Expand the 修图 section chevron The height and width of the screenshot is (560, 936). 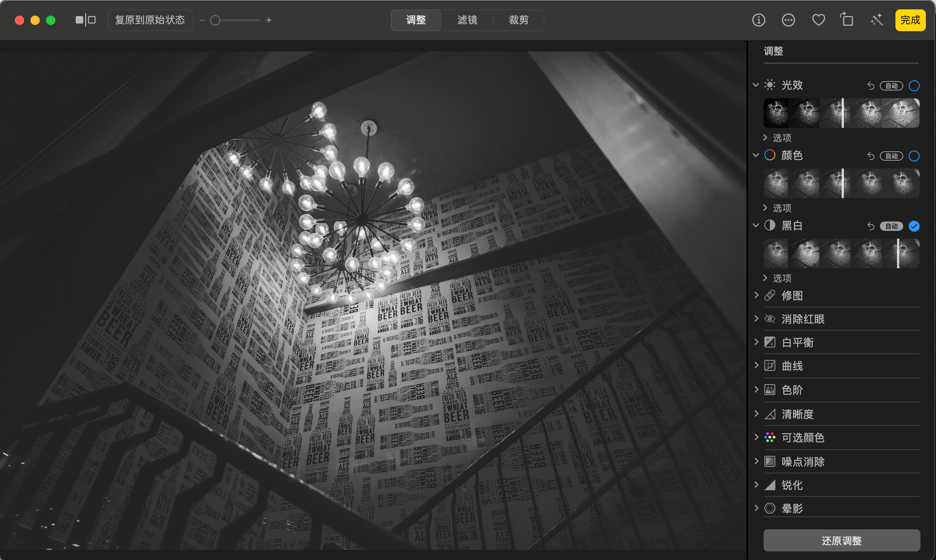(x=756, y=295)
